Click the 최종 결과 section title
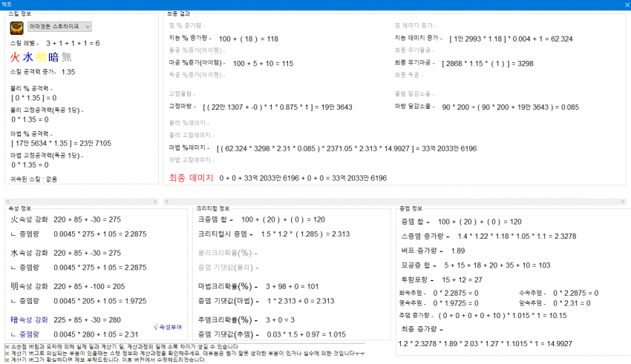631x364 pixels. (x=178, y=14)
